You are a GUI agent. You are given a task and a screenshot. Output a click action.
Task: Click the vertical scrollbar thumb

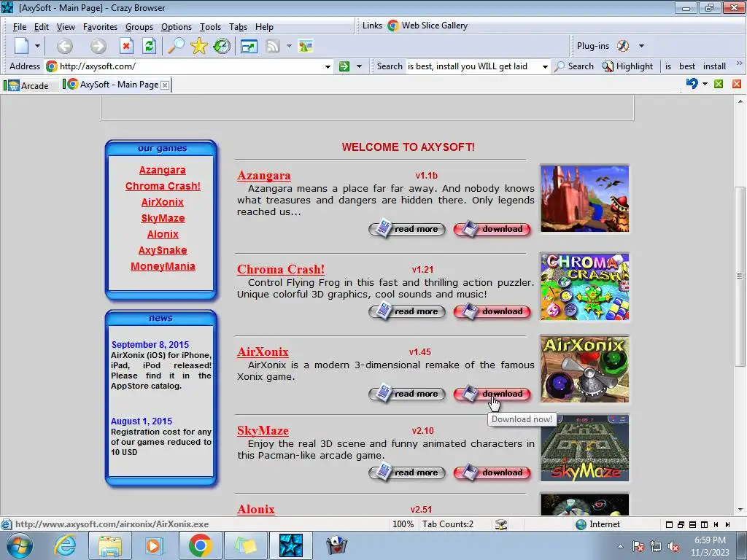740,276
